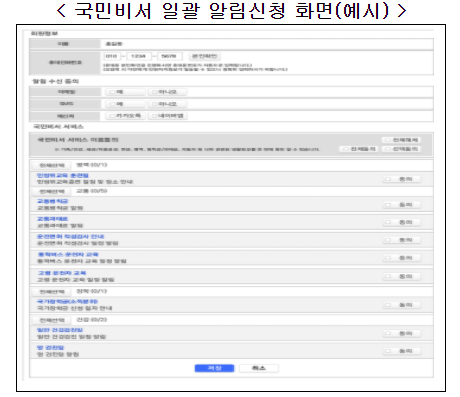Viewport: 460px width, 397px height.
Task: Check 동의 for 암 검진일
Action: click(x=401, y=351)
